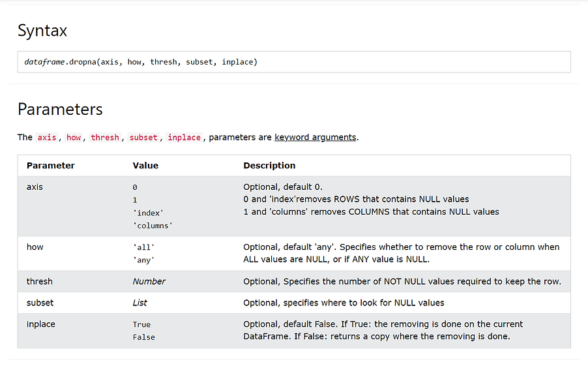Click the Parameters heading

(x=60, y=109)
